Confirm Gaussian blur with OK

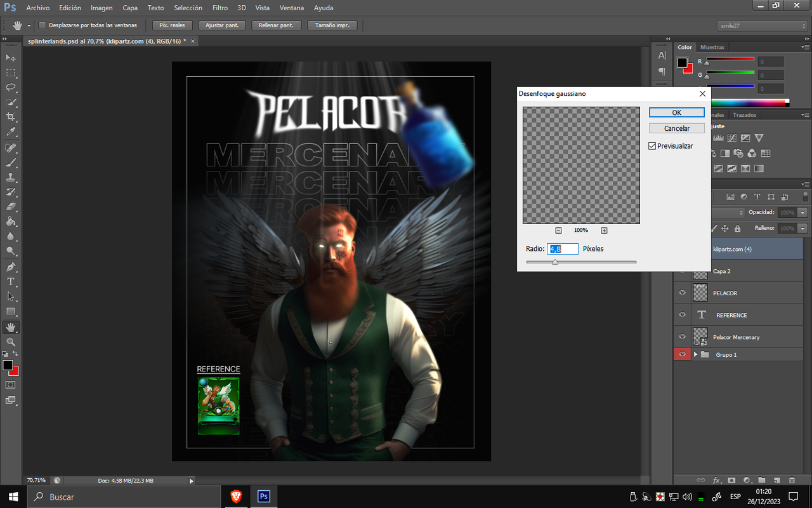coord(677,112)
